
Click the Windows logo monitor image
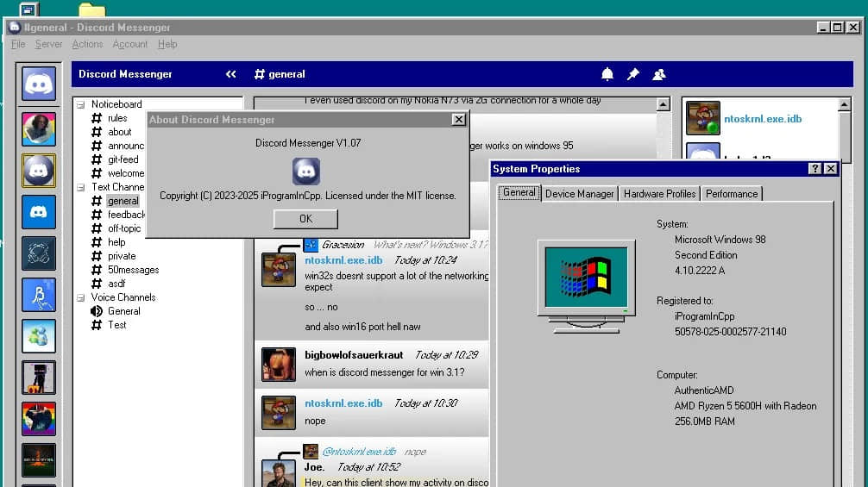pos(586,286)
